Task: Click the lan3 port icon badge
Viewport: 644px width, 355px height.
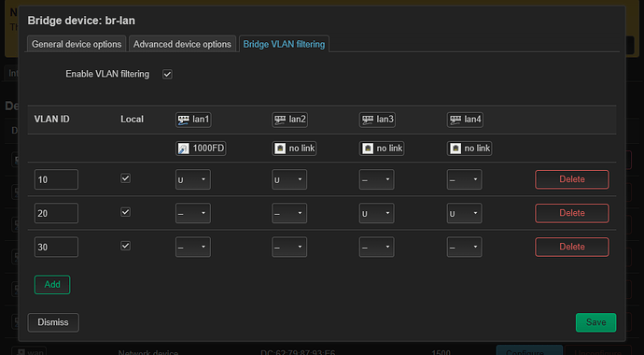Action: 377,120
